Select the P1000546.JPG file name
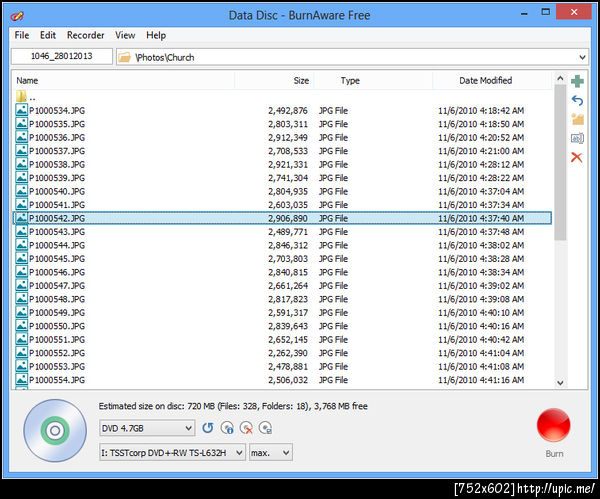The width and height of the screenshot is (600, 499). (x=57, y=272)
